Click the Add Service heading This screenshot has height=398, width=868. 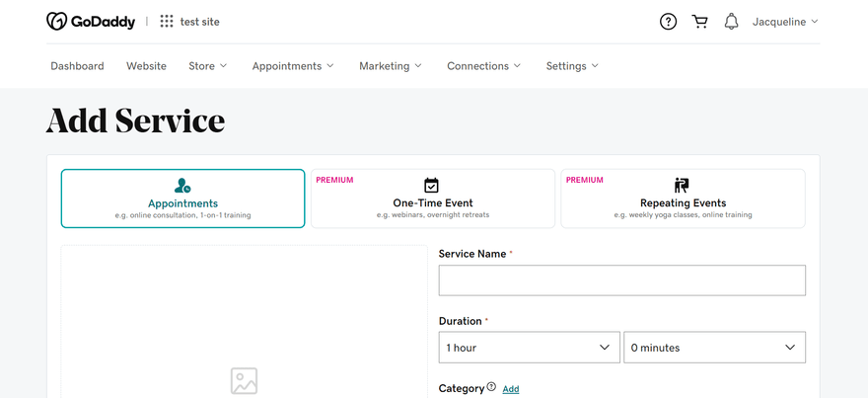tap(136, 120)
